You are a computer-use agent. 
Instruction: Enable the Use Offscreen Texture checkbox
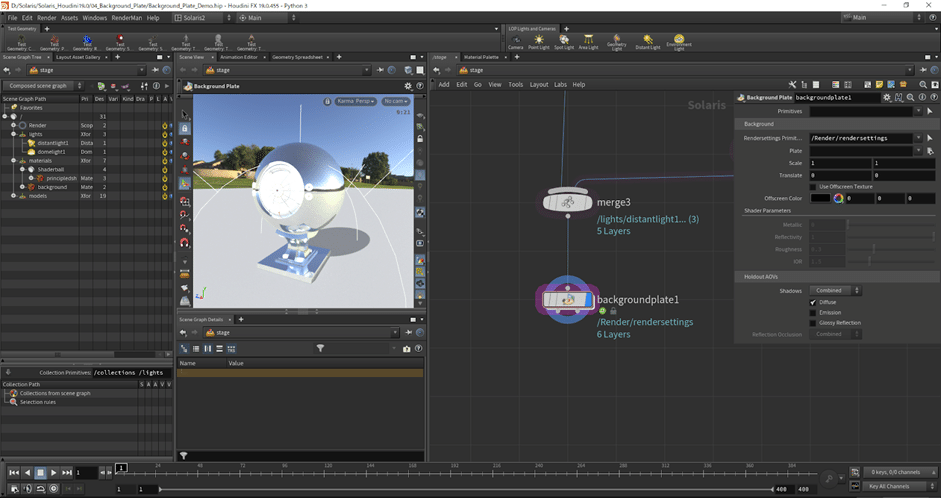tap(813, 187)
